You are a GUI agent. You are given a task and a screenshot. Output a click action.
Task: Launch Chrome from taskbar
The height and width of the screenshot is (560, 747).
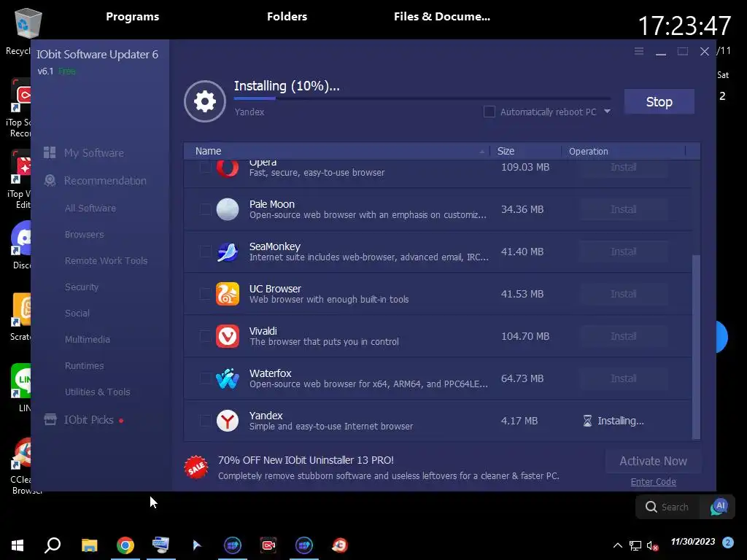pyautogui.click(x=125, y=545)
